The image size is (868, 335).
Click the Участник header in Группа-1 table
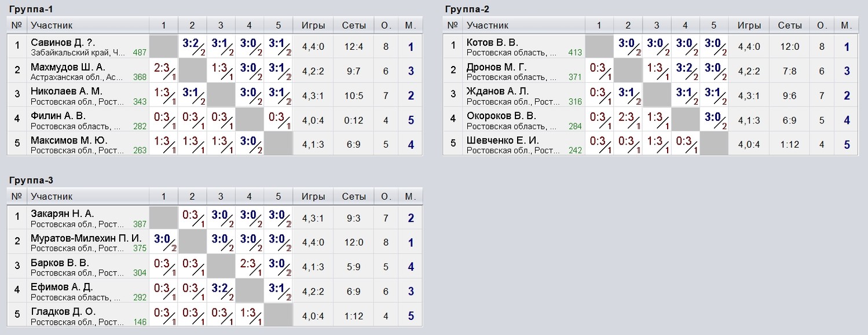click(x=52, y=25)
